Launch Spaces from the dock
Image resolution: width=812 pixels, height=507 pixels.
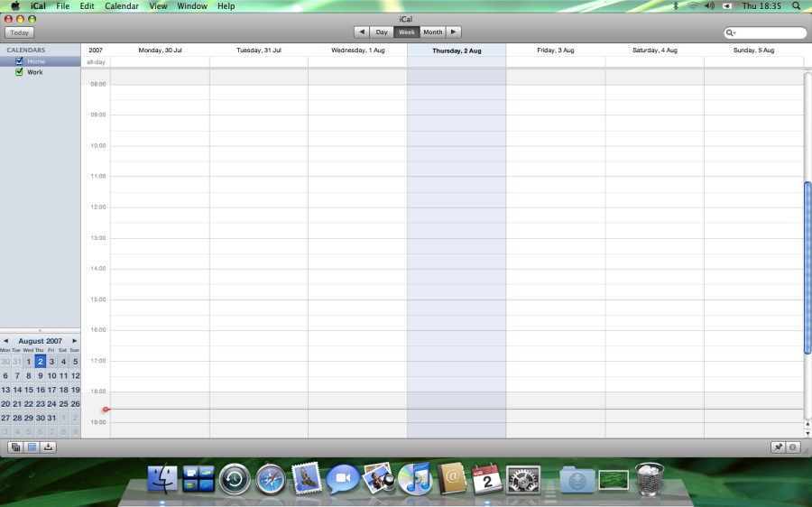point(198,479)
